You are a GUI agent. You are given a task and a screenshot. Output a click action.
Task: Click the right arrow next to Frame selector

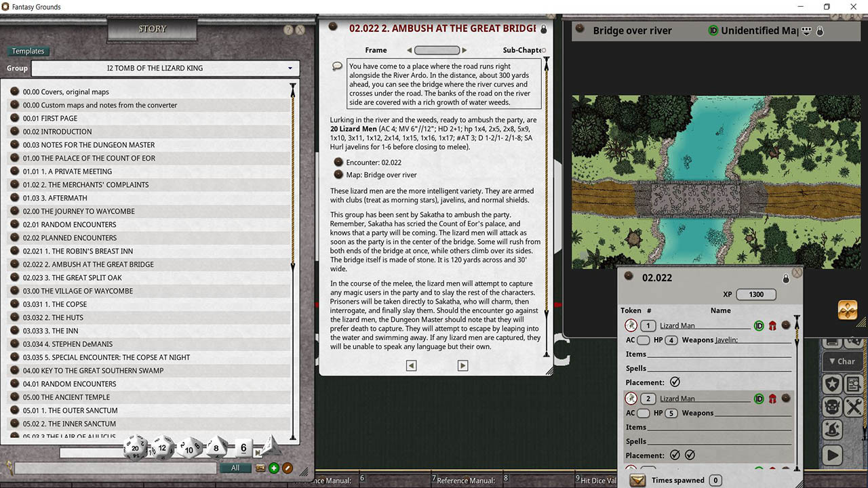point(464,50)
